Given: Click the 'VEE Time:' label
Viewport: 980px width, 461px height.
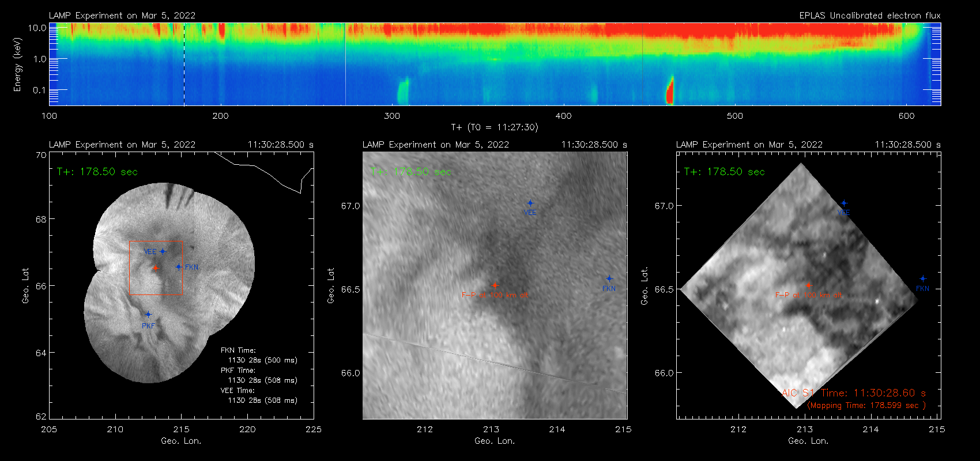Looking at the screenshot, I should [x=238, y=391].
